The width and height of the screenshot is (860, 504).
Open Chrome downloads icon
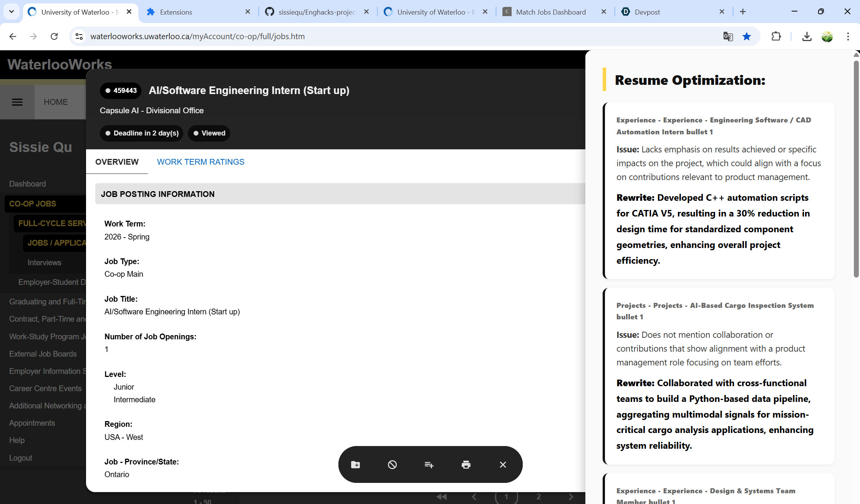[807, 36]
